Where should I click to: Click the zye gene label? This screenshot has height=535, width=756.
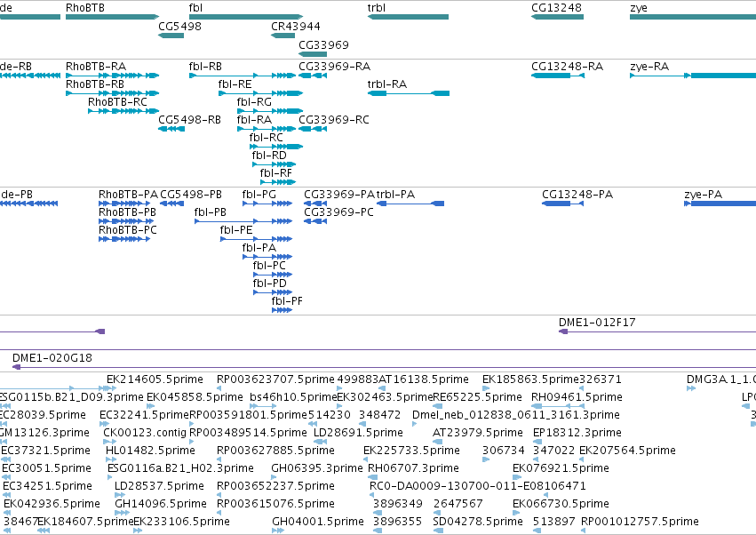point(639,8)
